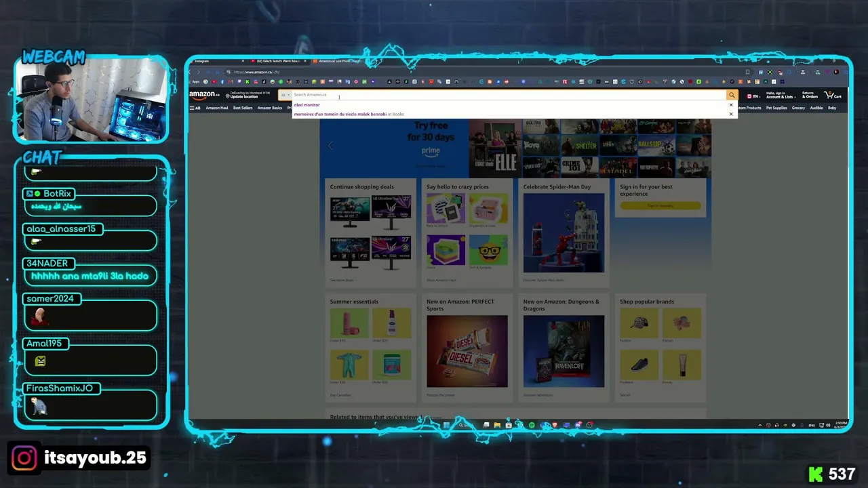Open Spotify from the taskbar
Screen dimensions: 868x488
532,426
